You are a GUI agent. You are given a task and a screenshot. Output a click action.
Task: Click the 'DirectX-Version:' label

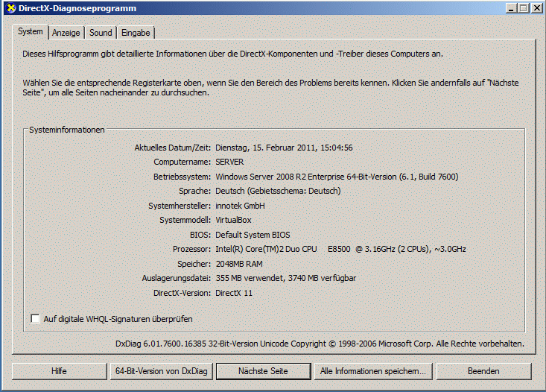(x=182, y=293)
